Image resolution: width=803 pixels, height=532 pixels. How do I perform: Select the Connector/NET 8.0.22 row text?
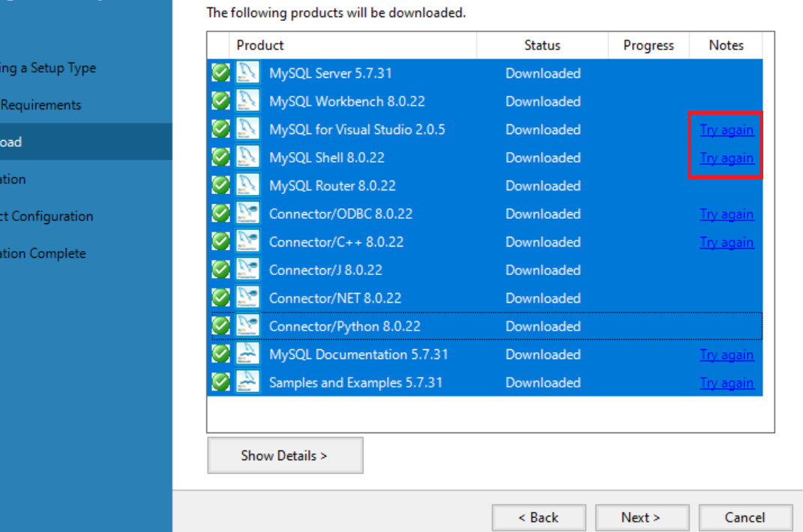pos(335,298)
